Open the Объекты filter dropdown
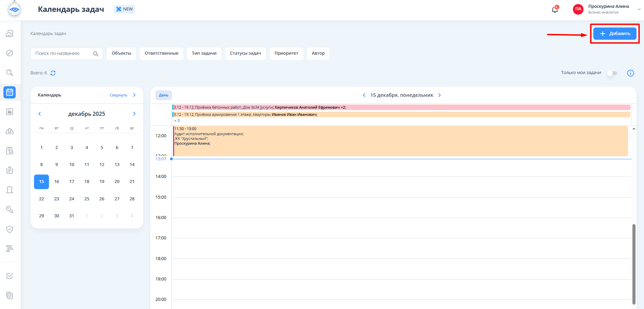The height and width of the screenshot is (309, 644). tap(121, 53)
